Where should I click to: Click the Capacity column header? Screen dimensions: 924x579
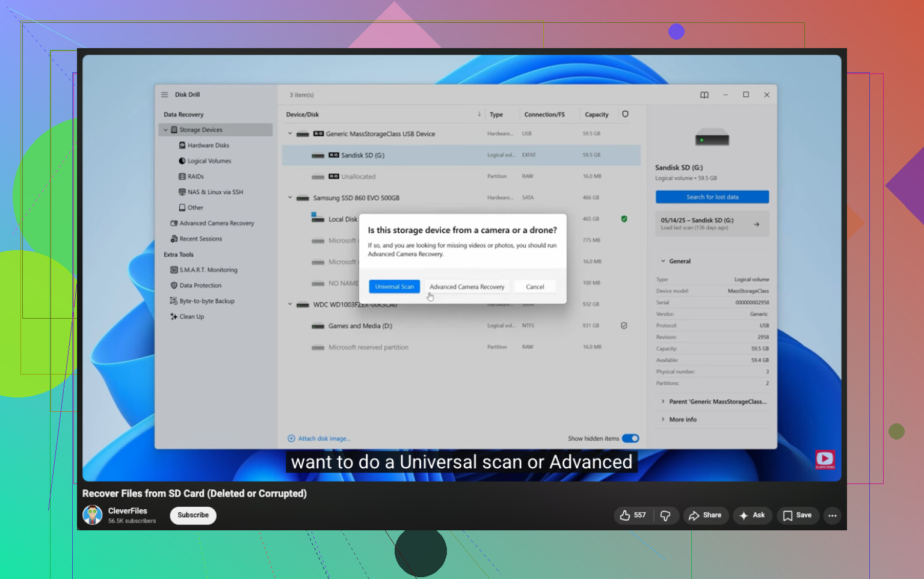597,114
